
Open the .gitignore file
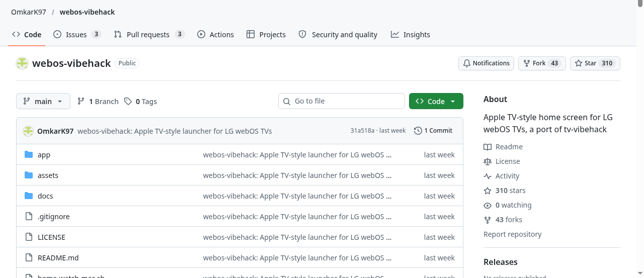[x=54, y=217]
